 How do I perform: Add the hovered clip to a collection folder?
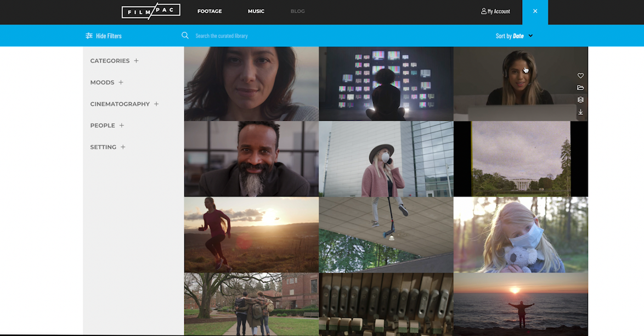pyautogui.click(x=580, y=88)
